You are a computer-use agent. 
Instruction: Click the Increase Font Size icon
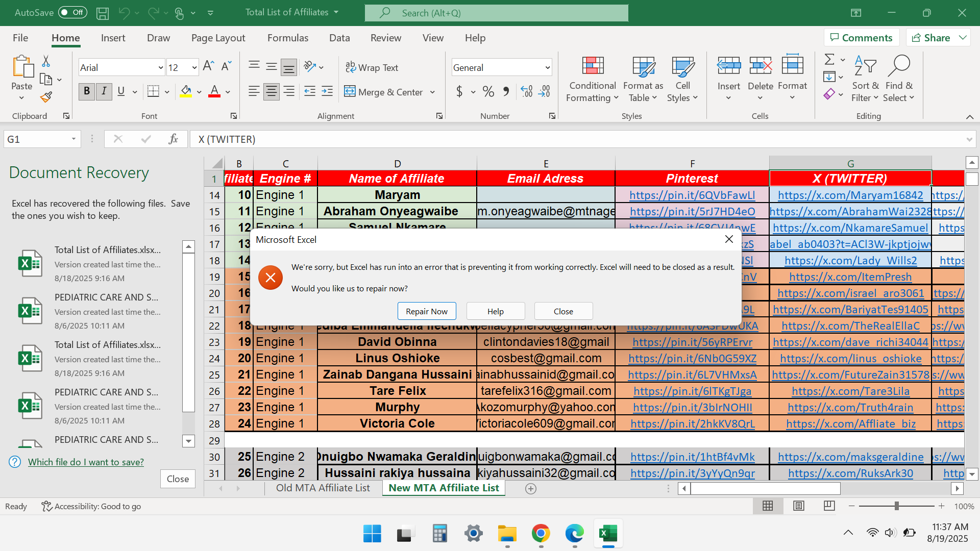[208, 66]
